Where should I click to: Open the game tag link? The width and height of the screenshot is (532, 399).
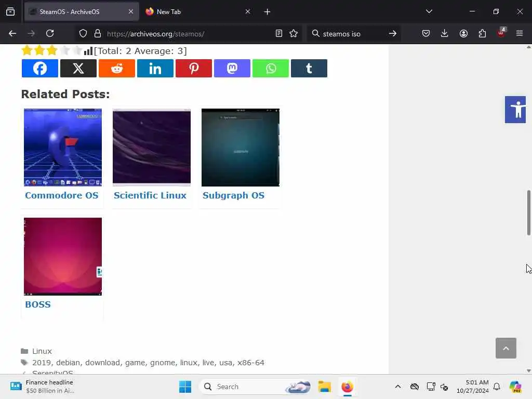click(x=135, y=363)
